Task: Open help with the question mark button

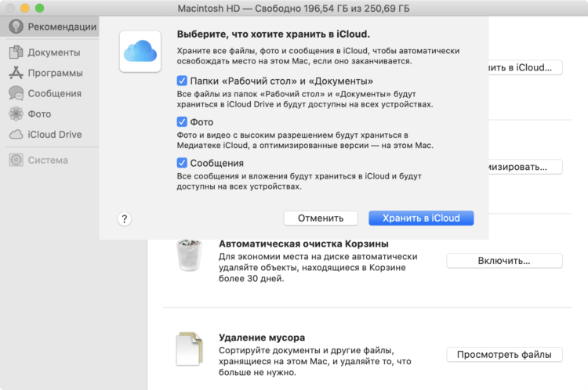Action: [x=124, y=218]
